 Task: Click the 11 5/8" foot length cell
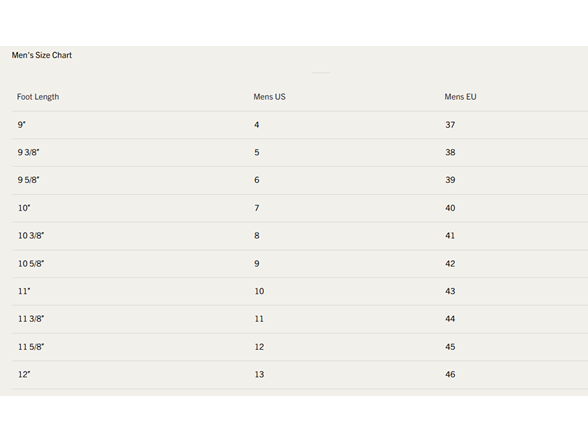31,347
